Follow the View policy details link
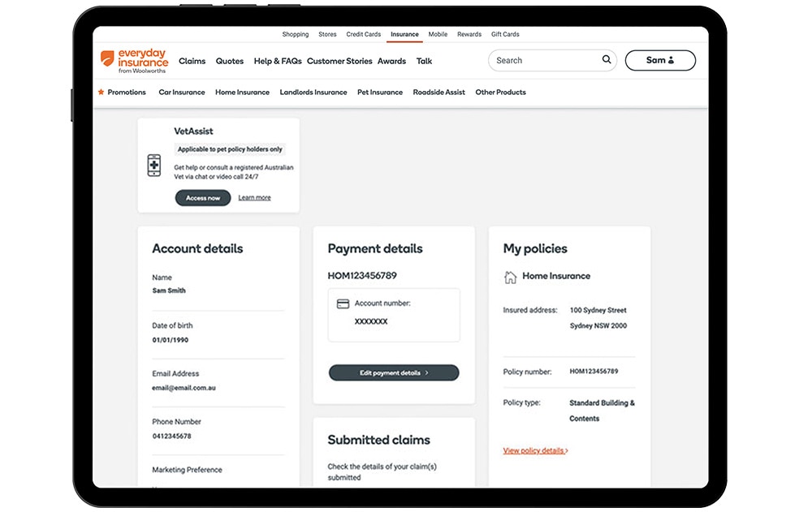Image resolution: width=812 pixels, height=512 pixels. 535,450
